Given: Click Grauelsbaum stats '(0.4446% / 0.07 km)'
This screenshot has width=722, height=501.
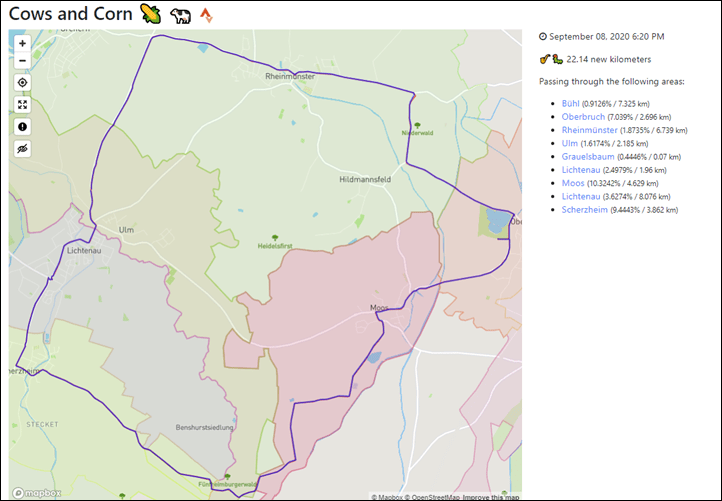Looking at the screenshot, I should pos(649,157).
